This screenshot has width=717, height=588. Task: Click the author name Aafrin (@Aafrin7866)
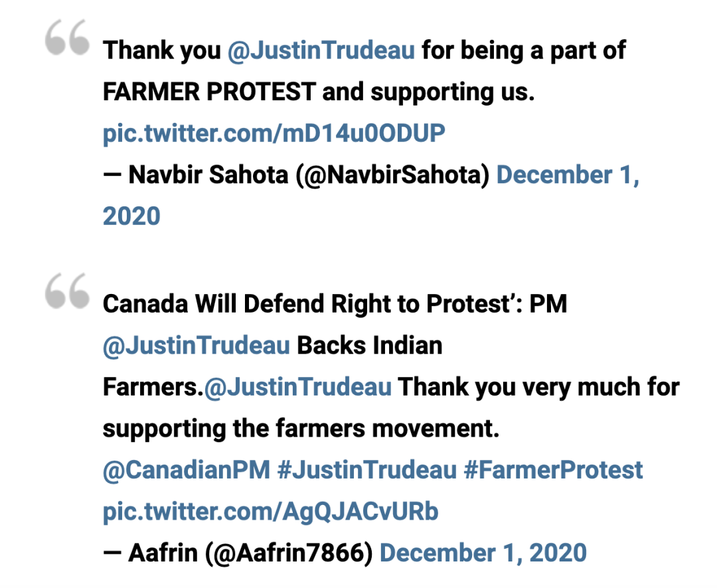pos(250,553)
